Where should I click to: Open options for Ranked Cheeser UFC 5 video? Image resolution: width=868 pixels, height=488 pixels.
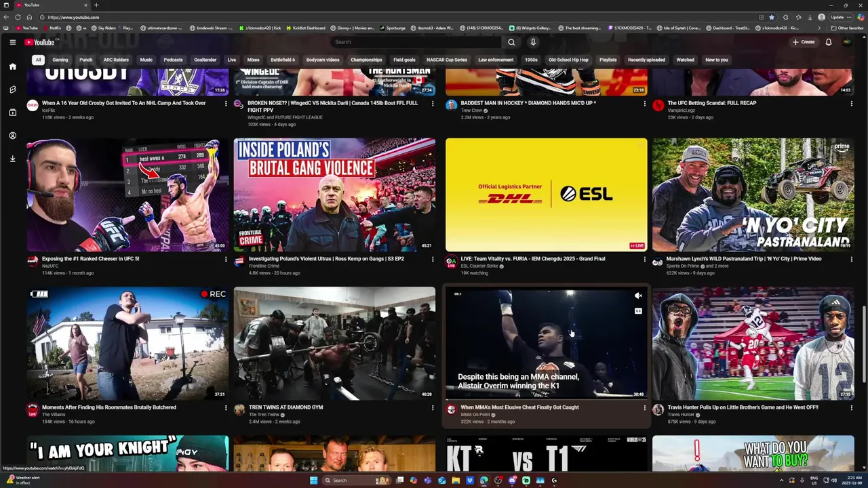[x=226, y=259]
